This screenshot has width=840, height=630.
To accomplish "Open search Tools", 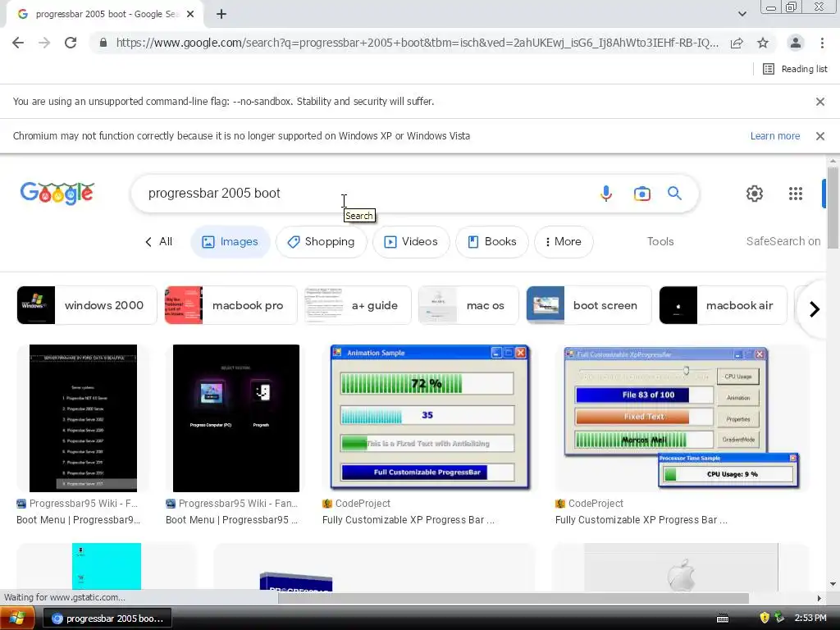I will pyautogui.click(x=660, y=242).
